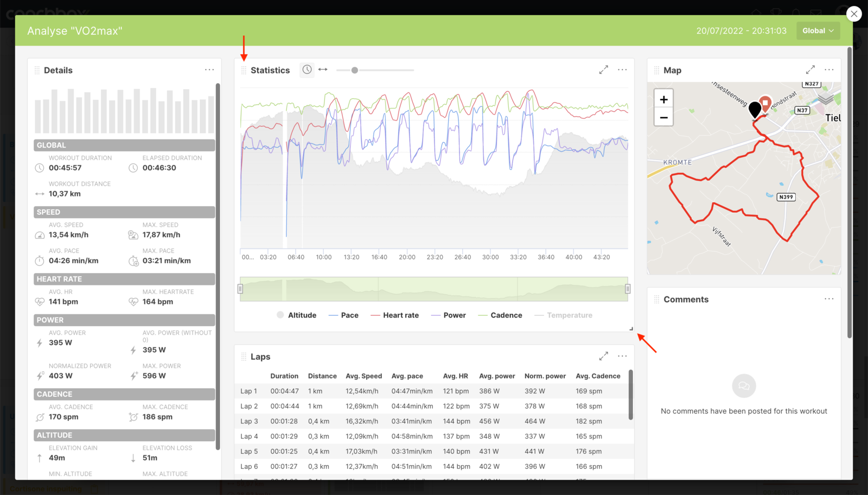Click the Laps table scrollbar
The height and width of the screenshot is (495, 868).
tap(630, 395)
